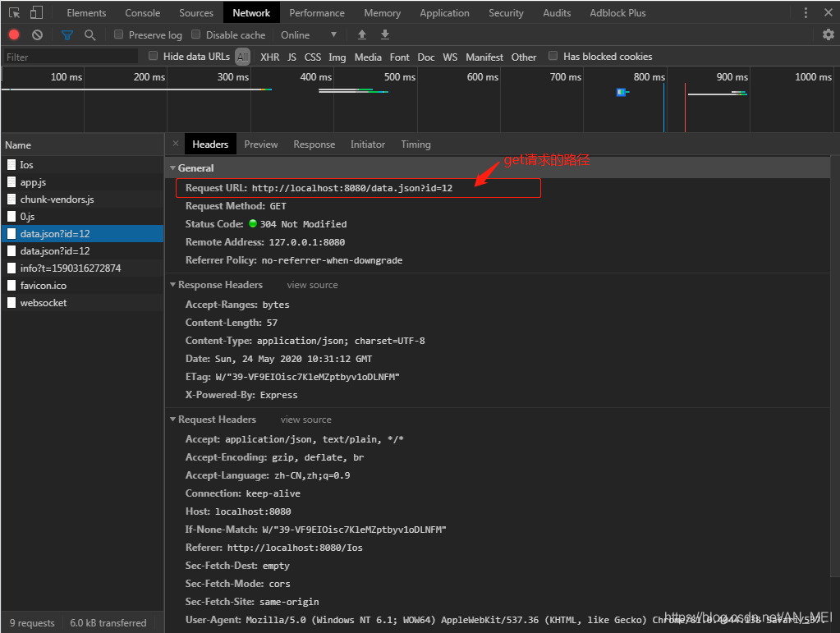Filter requests by Media
Screen dimensions: 840x633
click(x=368, y=57)
